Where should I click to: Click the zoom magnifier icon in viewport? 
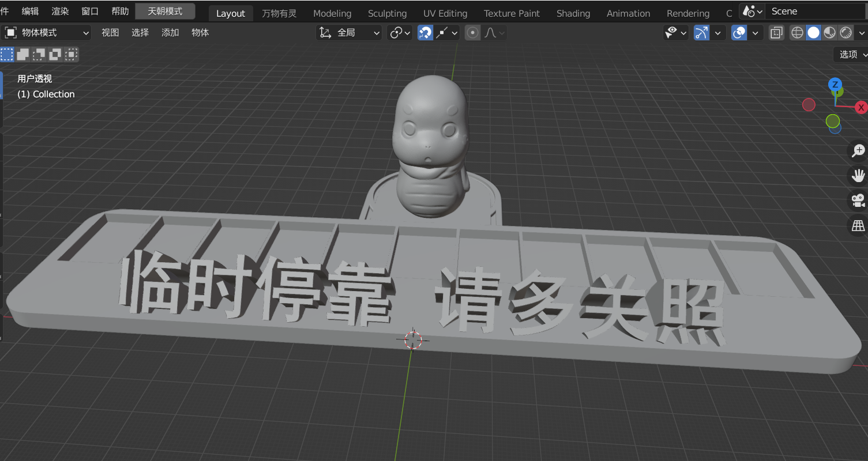click(x=858, y=151)
